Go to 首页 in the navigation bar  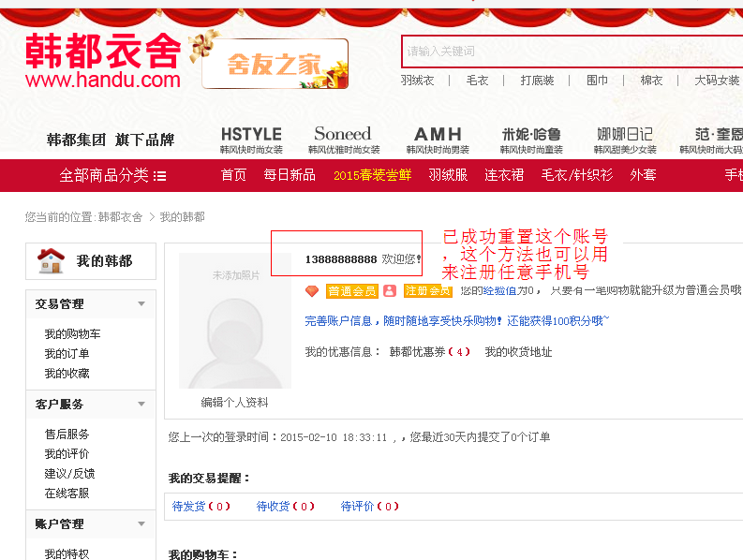click(233, 175)
